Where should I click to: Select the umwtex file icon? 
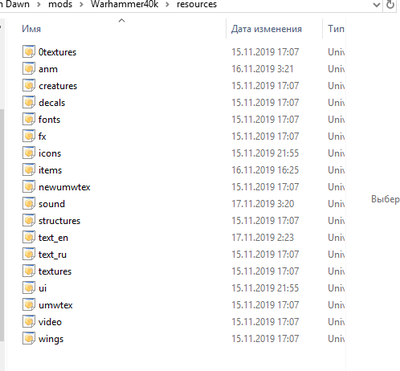[x=29, y=305]
